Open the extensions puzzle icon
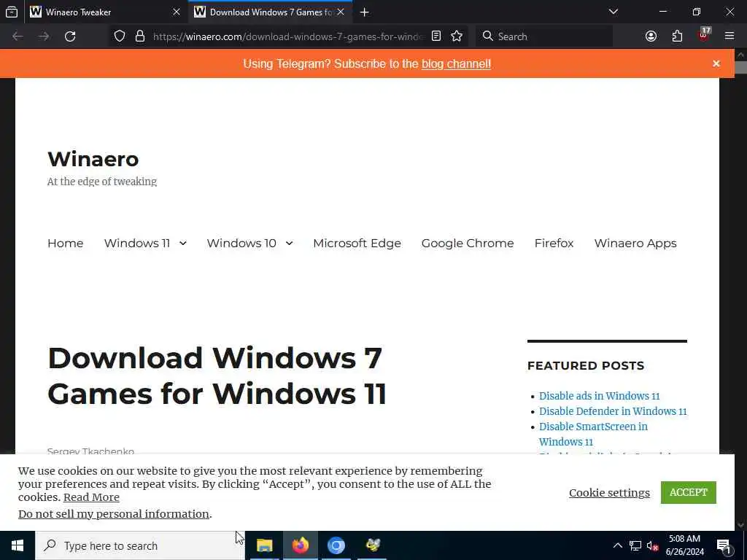Image resolution: width=747 pixels, height=560 pixels. tap(677, 36)
